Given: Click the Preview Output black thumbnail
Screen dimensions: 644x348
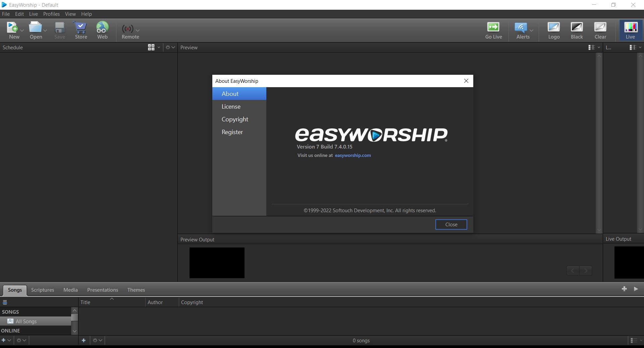Looking at the screenshot, I should (217, 263).
